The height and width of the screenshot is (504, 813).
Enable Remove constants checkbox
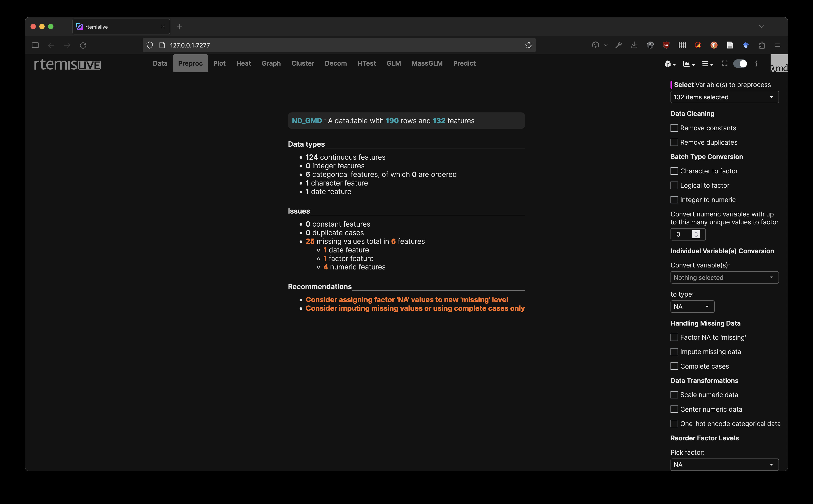click(674, 128)
